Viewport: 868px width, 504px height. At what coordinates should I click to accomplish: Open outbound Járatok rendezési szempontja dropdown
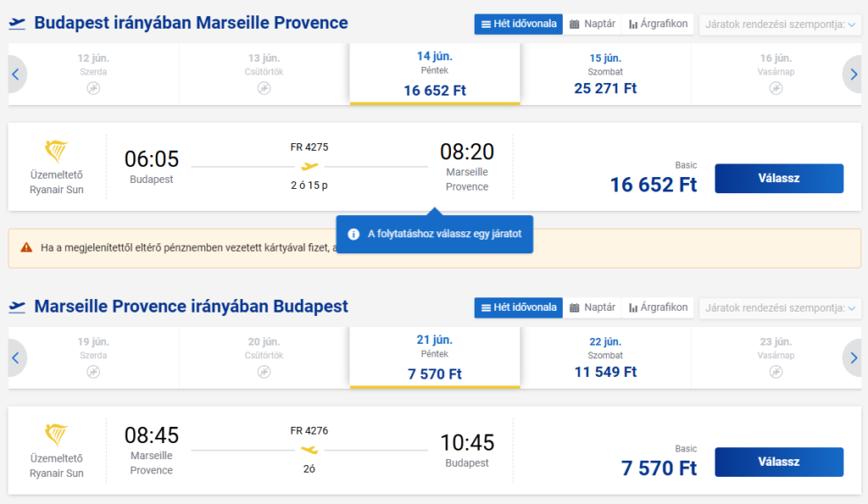pos(780,25)
